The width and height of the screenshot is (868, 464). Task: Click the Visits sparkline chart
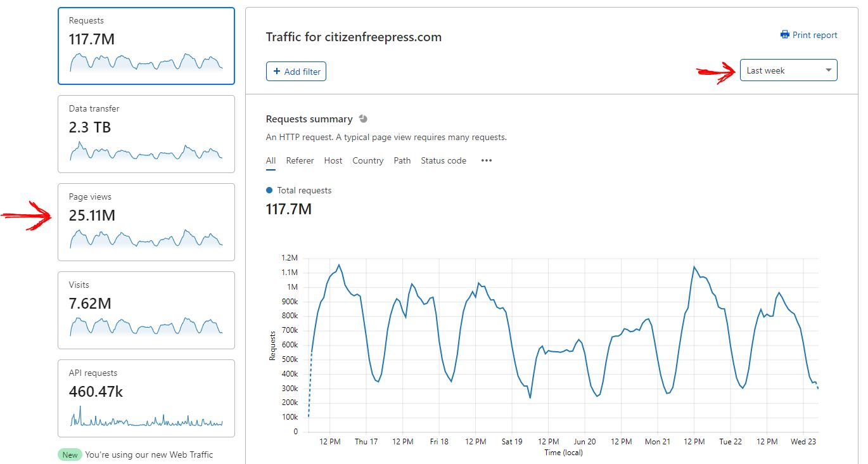pyautogui.click(x=146, y=327)
